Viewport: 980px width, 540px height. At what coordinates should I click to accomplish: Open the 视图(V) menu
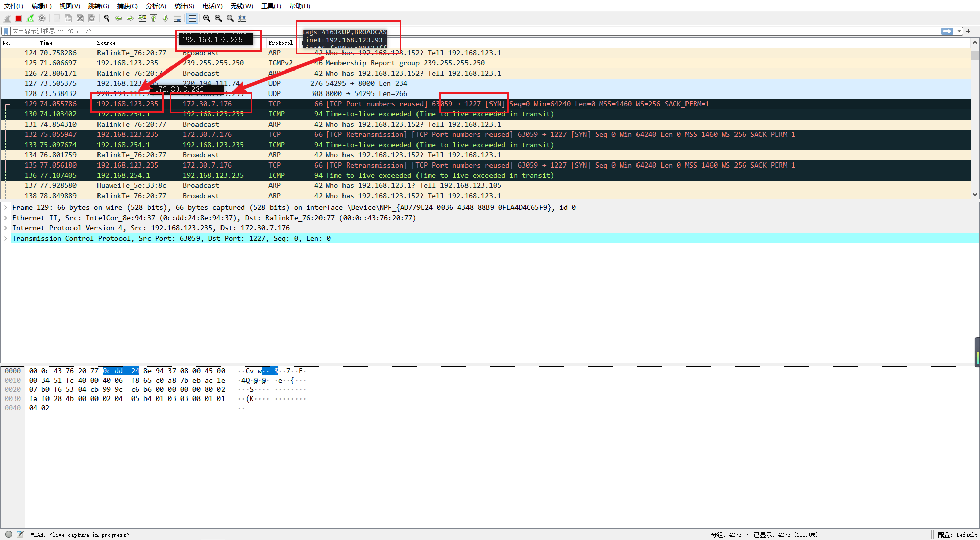click(69, 6)
